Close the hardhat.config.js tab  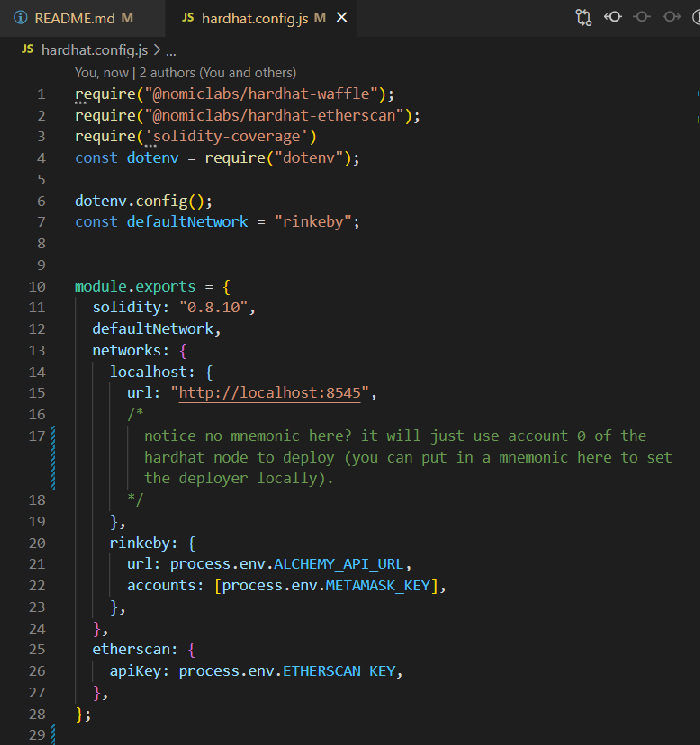(x=342, y=18)
